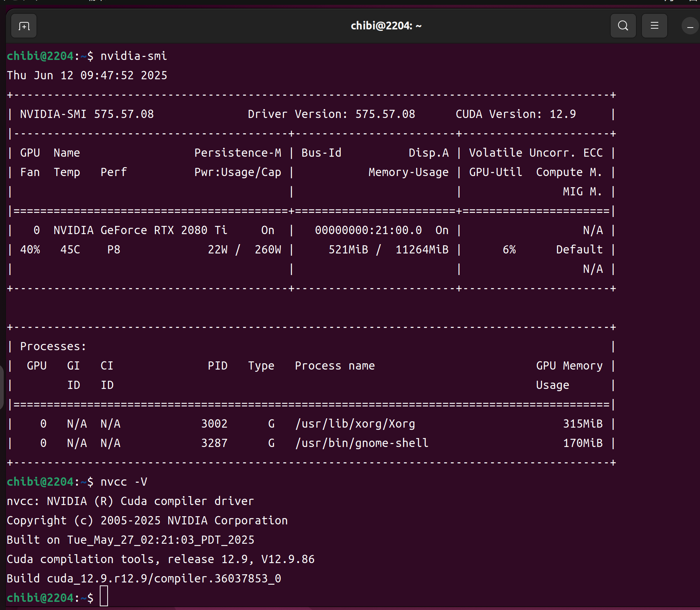Image resolution: width=700 pixels, height=610 pixels.
Task: Click the Driver Version 575.57.08 value
Action: tap(385, 114)
